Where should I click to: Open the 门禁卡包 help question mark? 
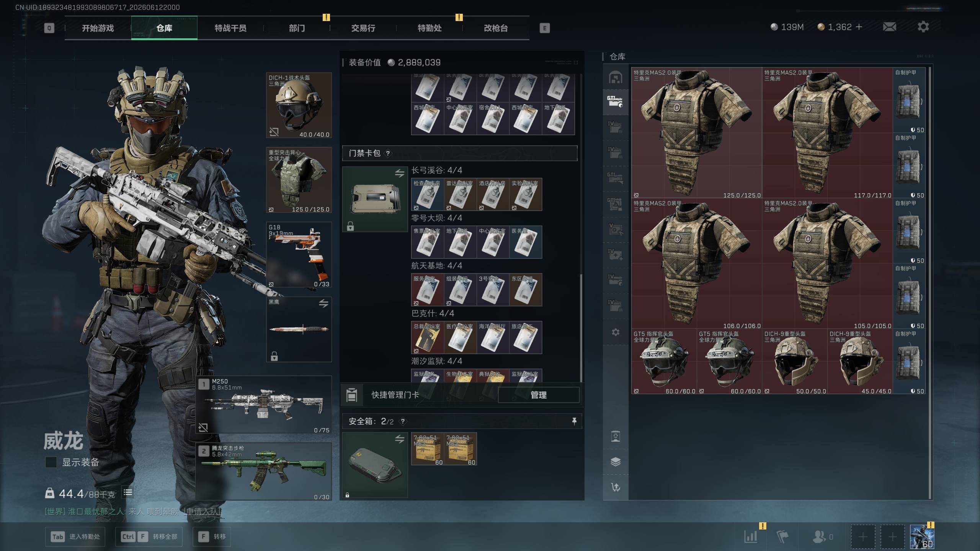coord(388,153)
